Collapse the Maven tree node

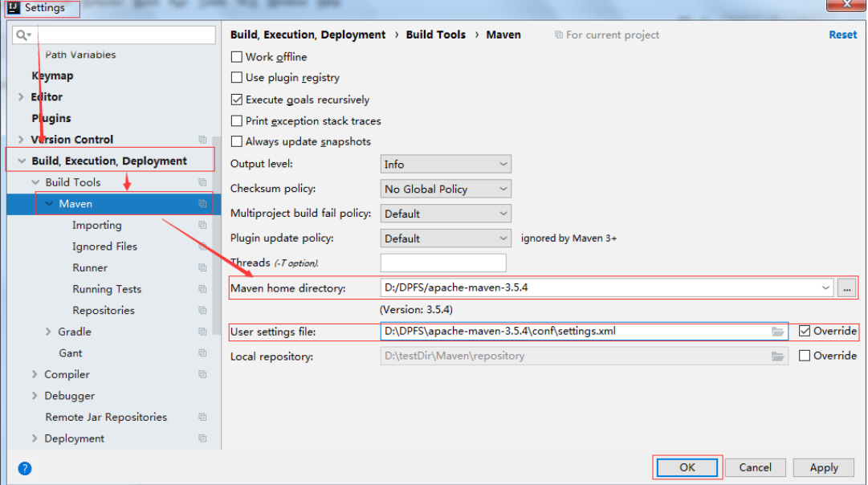(49, 204)
